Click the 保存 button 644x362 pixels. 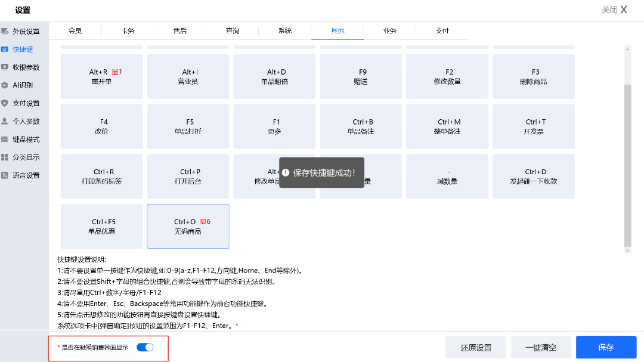pos(606,347)
